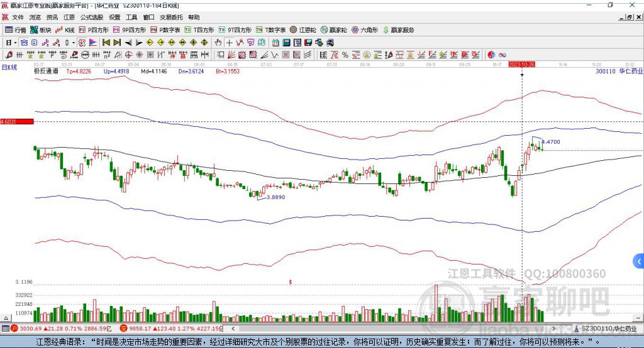Open the 帮助 menu
Screen dimensions: 644x348
click(x=194, y=17)
